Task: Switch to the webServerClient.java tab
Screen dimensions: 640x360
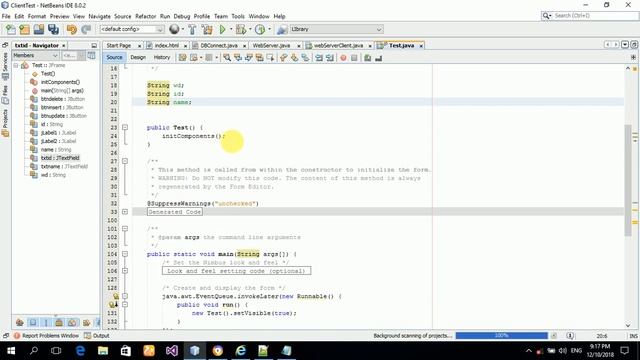Action: point(338,45)
